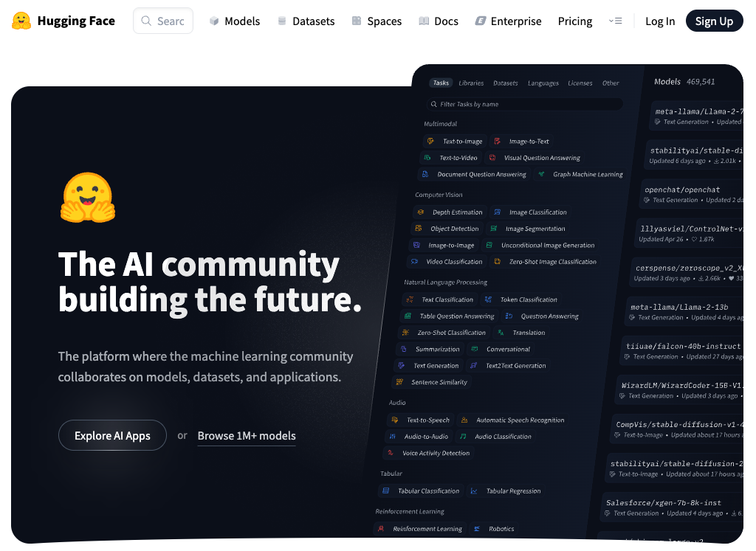Open the Datasets navigation link
Viewport: 756px width, 551px height.
(306, 21)
